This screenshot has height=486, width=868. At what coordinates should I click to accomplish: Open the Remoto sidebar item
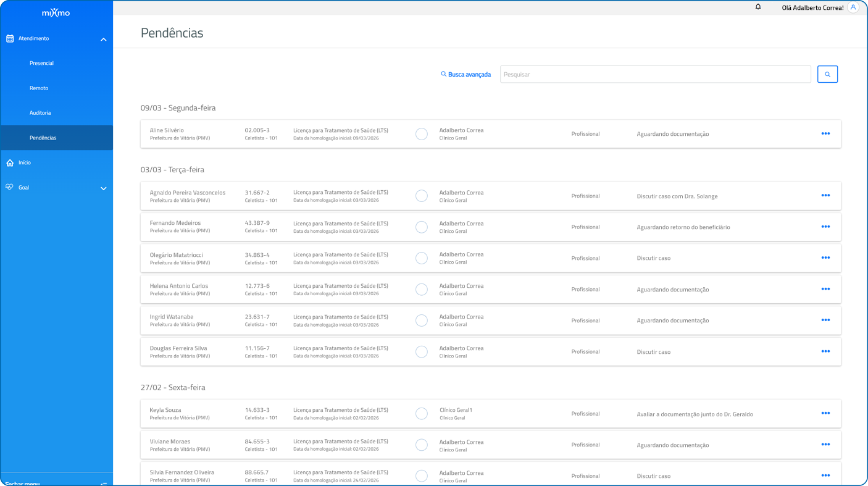pos(39,88)
